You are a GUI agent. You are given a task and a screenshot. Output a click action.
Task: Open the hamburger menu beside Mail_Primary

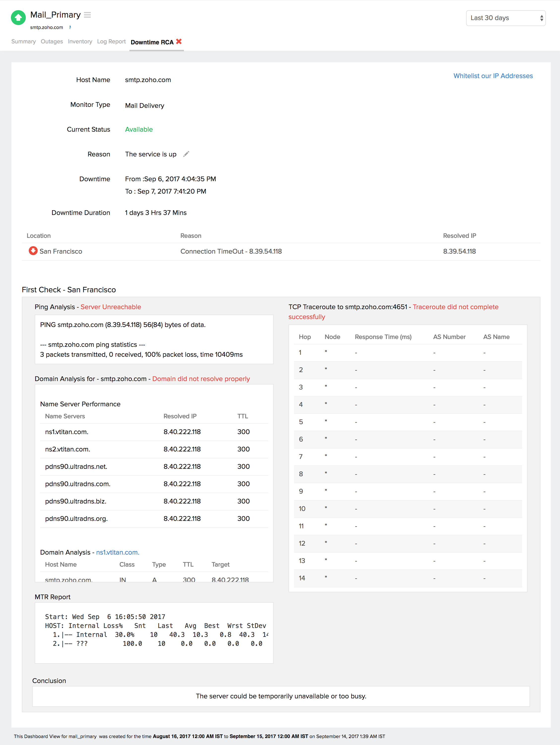87,15
